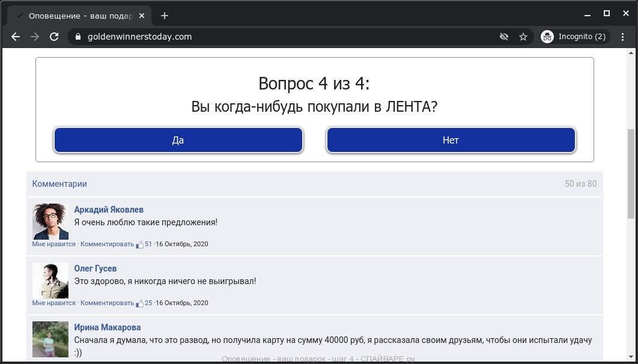Click the third-party cookies blocked eye icon

[503, 37]
